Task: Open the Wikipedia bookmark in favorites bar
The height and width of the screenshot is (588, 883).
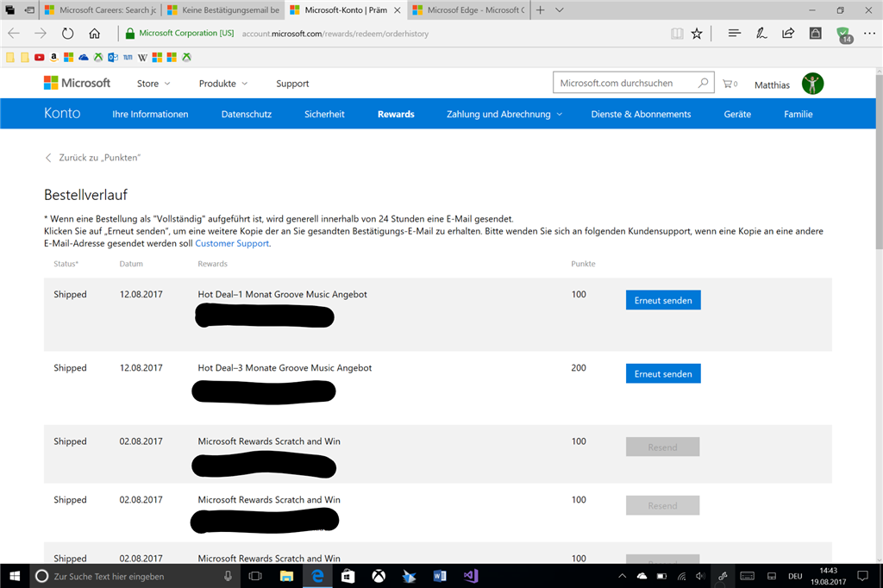Action: [x=142, y=57]
